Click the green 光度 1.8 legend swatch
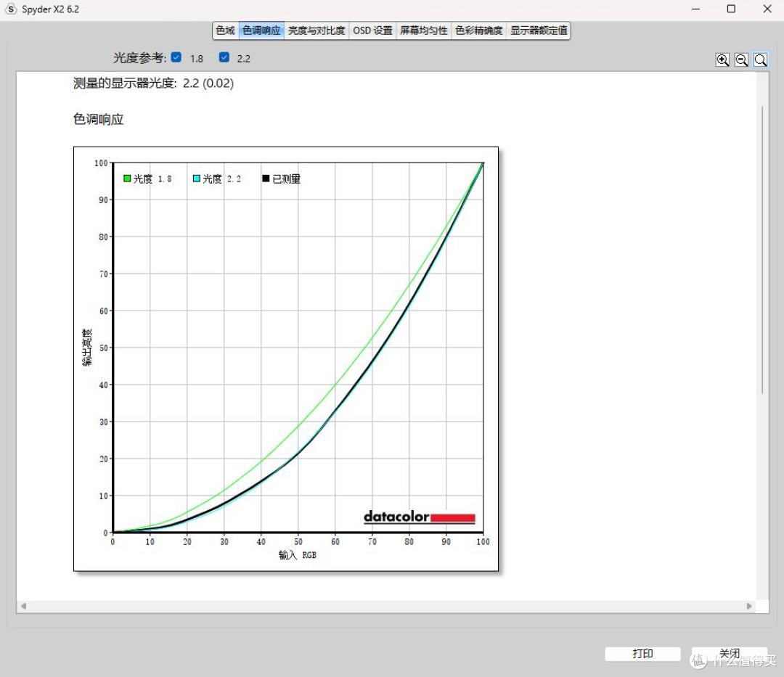784x677 pixels. [x=127, y=179]
